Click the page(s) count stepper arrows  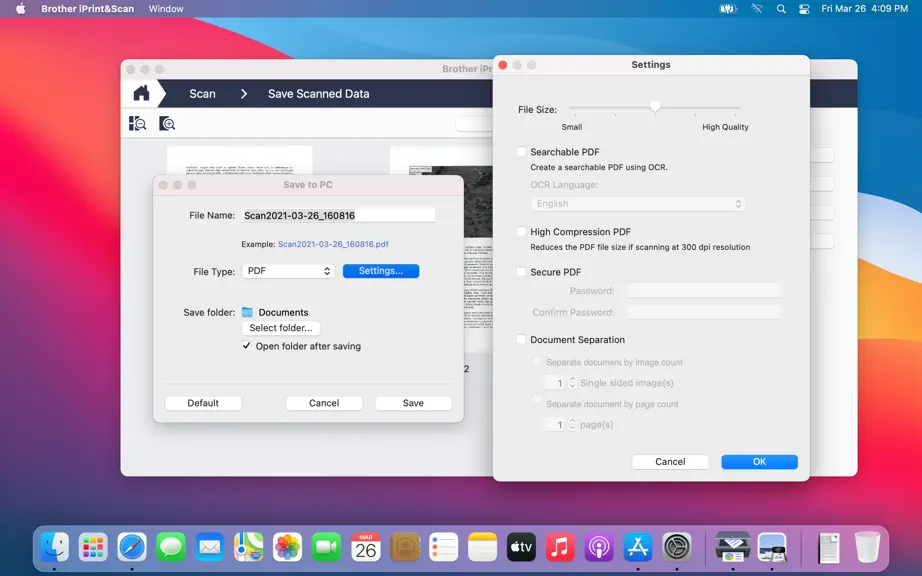pos(572,424)
